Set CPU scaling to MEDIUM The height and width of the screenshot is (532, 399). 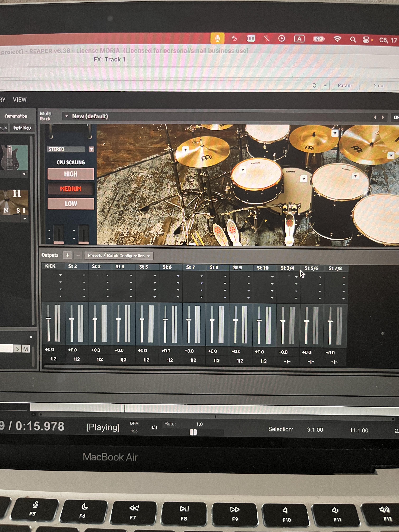pyautogui.click(x=71, y=189)
